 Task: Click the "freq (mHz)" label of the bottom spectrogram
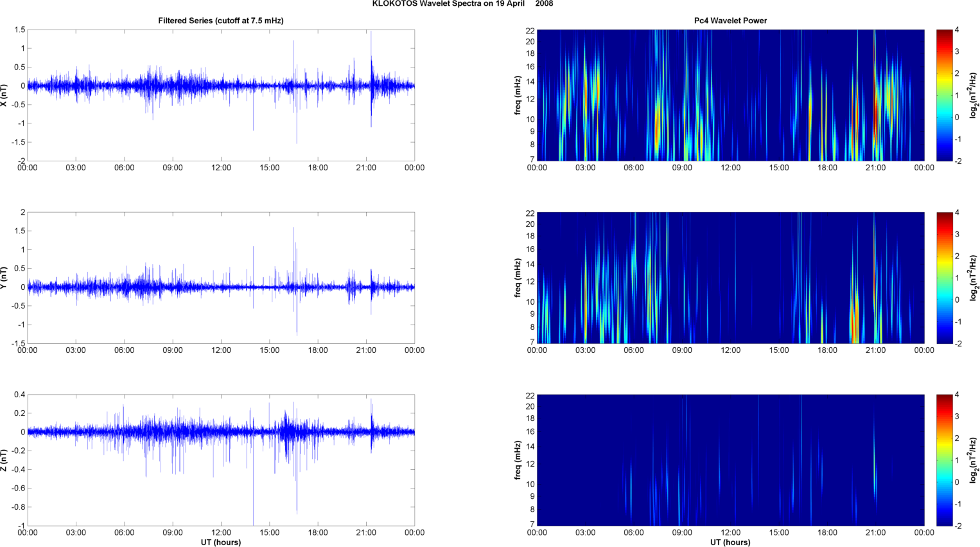click(518, 460)
